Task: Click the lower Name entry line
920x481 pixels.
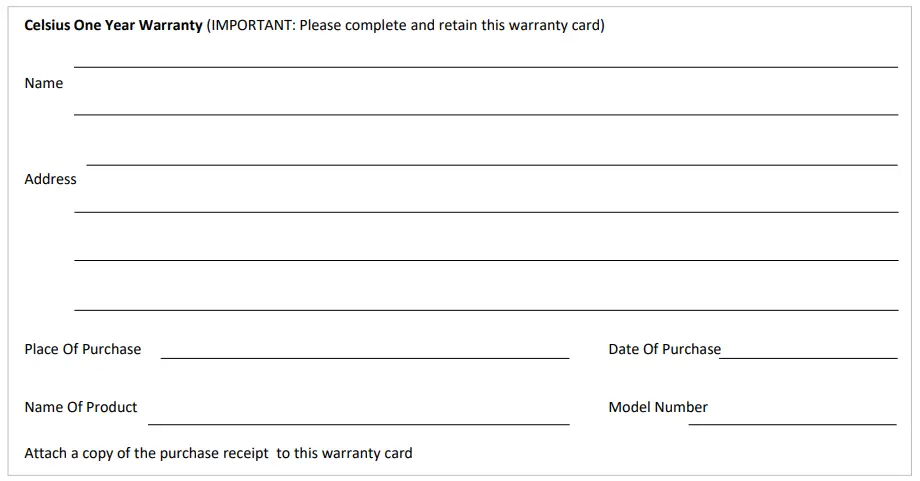Action: pyautogui.click(x=486, y=114)
